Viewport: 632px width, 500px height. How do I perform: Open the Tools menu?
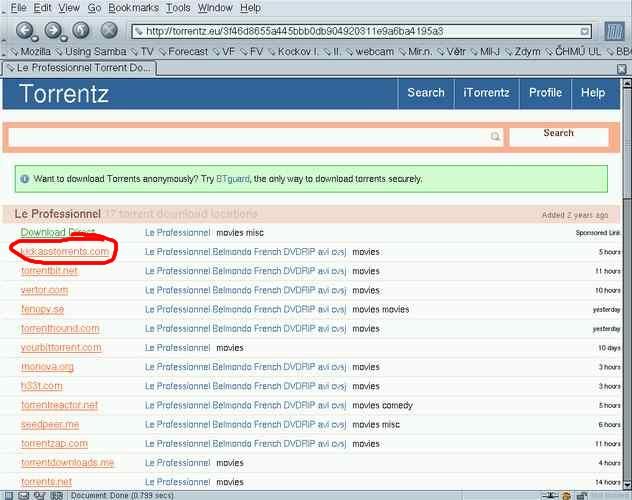(178, 8)
